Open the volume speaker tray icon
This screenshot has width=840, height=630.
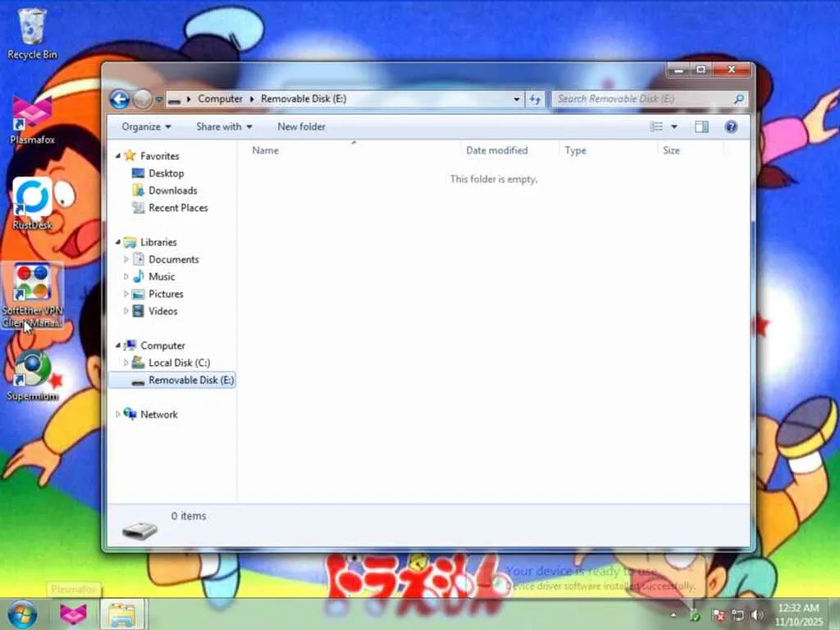[757, 615]
